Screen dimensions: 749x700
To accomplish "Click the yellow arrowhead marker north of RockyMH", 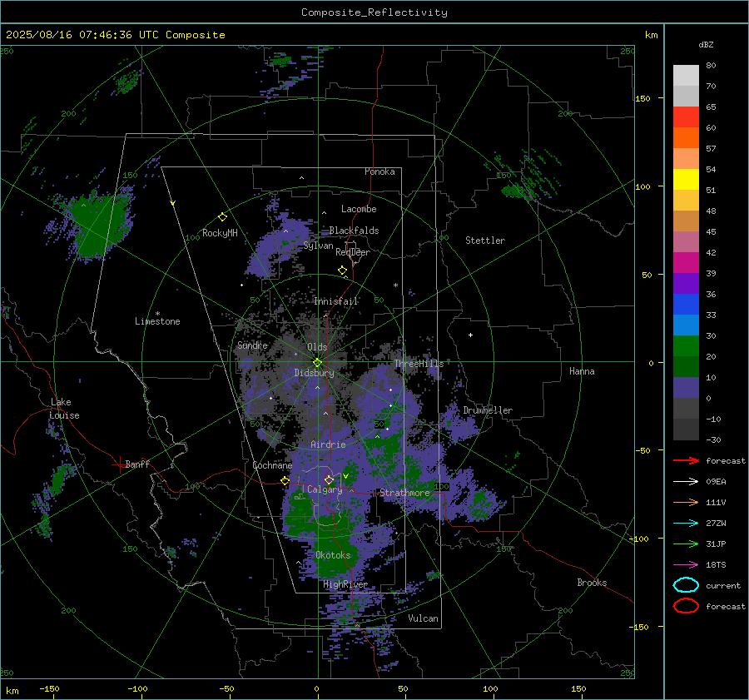I will pyautogui.click(x=173, y=203).
